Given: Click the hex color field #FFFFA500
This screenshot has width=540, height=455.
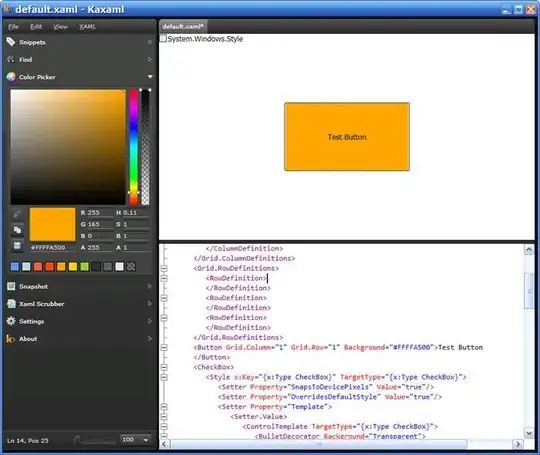Looking at the screenshot, I should coord(52,247).
